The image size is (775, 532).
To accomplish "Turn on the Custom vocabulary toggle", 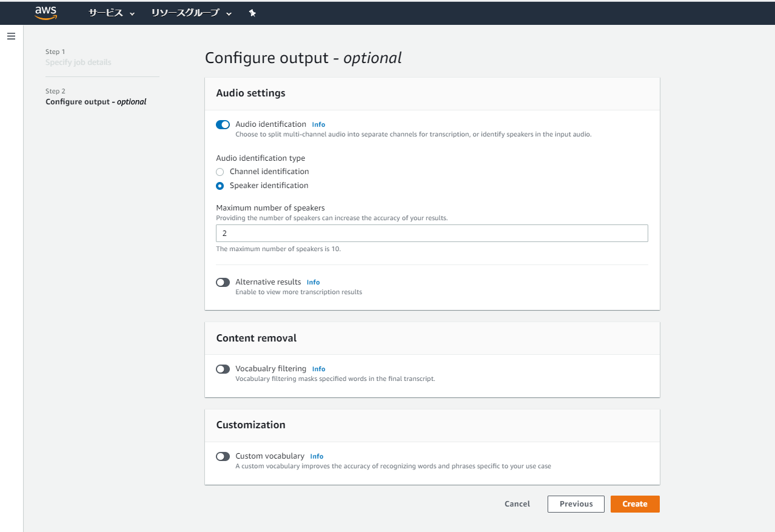I will (223, 456).
